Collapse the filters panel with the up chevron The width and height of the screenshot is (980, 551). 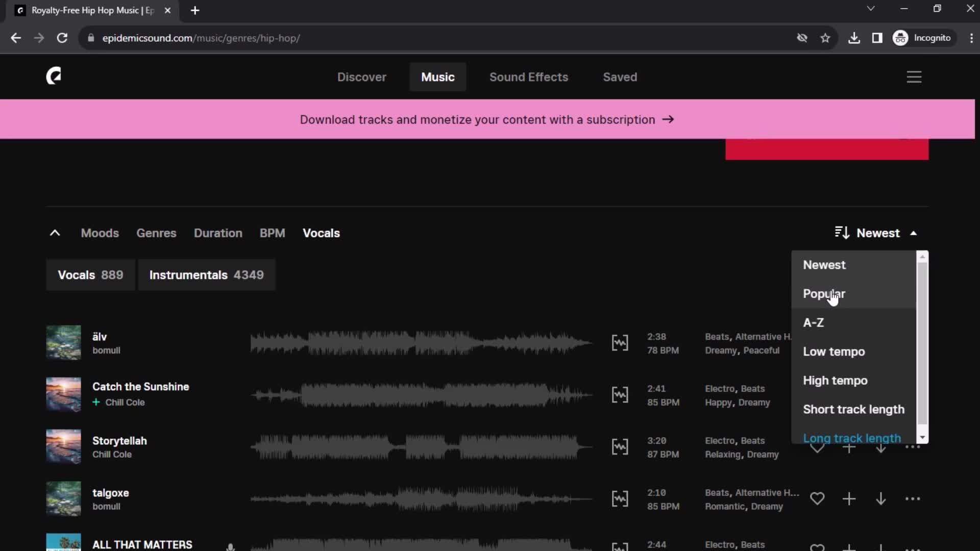(55, 233)
